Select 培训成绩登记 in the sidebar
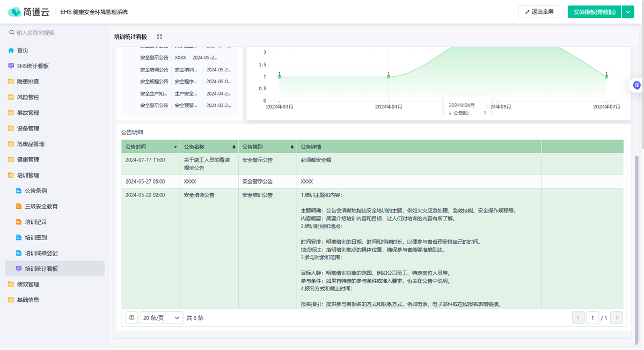644x350 pixels. pos(41,253)
